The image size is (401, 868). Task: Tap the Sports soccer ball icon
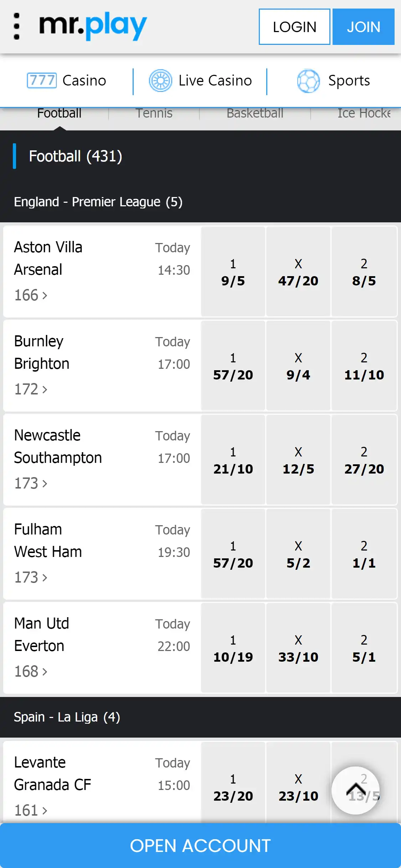(308, 81)
